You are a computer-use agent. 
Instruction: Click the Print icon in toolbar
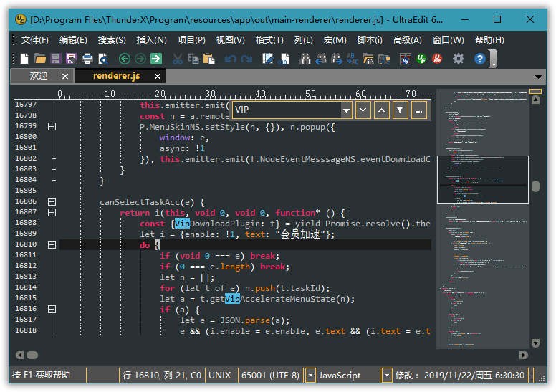point(87,59)
